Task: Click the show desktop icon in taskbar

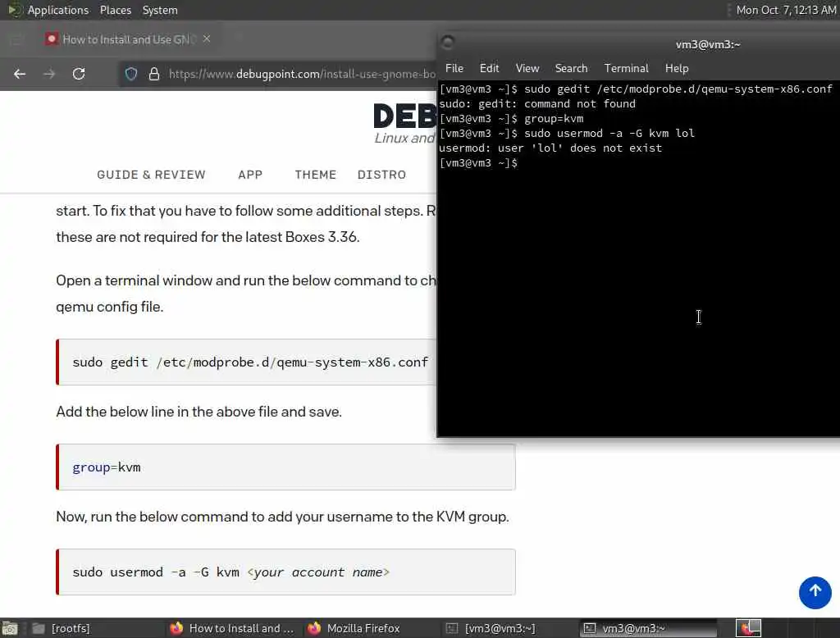Action: tap(10, 628)
